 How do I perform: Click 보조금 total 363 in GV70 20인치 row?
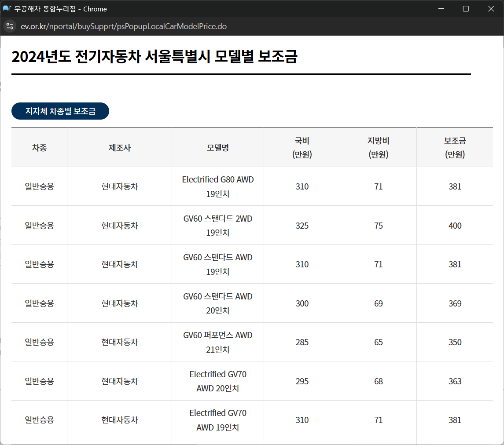click(455, 381)
